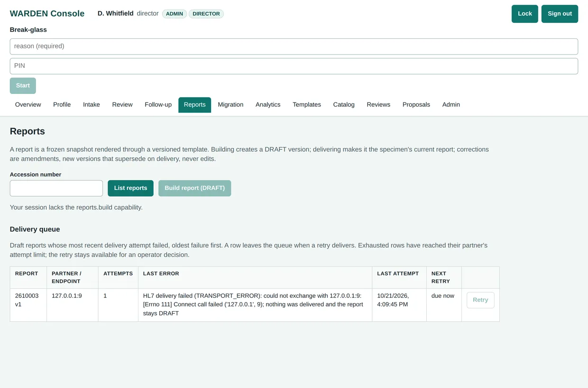Click the Break-glass label
The height and width of the screenshot is (388, 588).
28,30
